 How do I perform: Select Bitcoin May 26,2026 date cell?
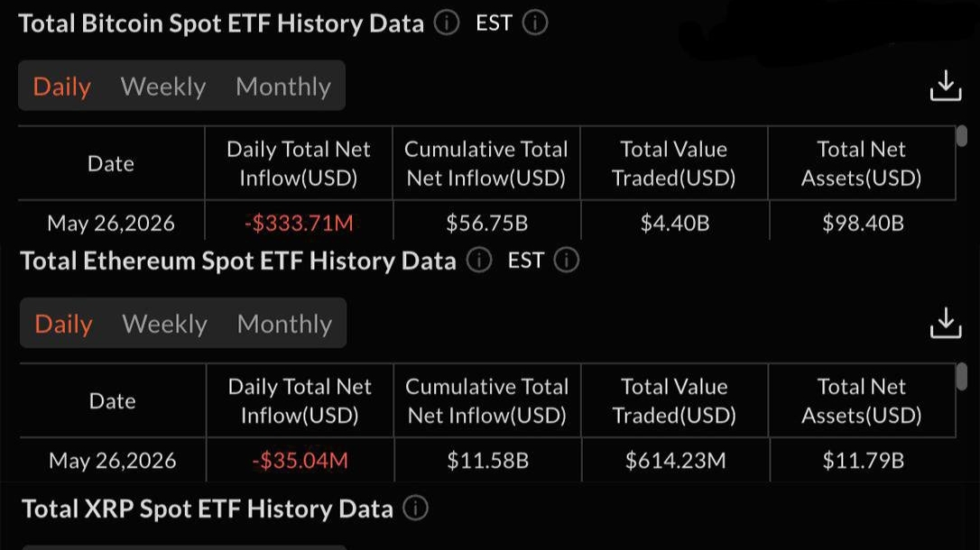pos(111,223)
